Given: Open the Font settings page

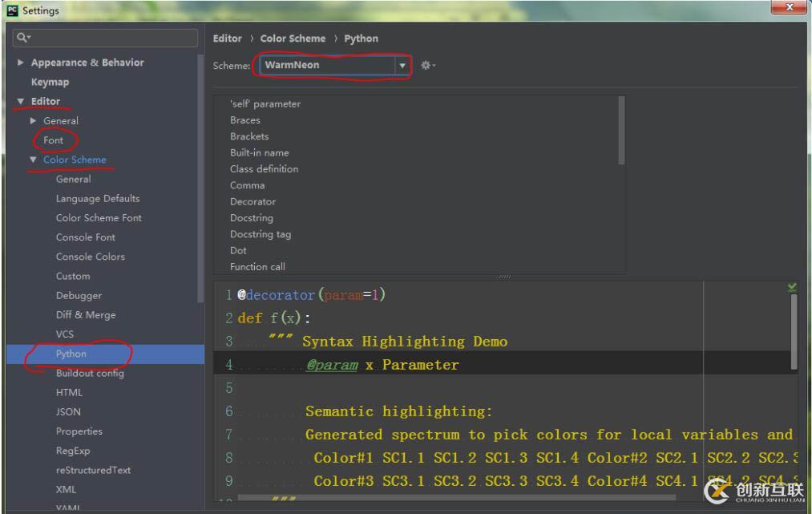Looking at the screenshot, I should click(x=55, y=140).
